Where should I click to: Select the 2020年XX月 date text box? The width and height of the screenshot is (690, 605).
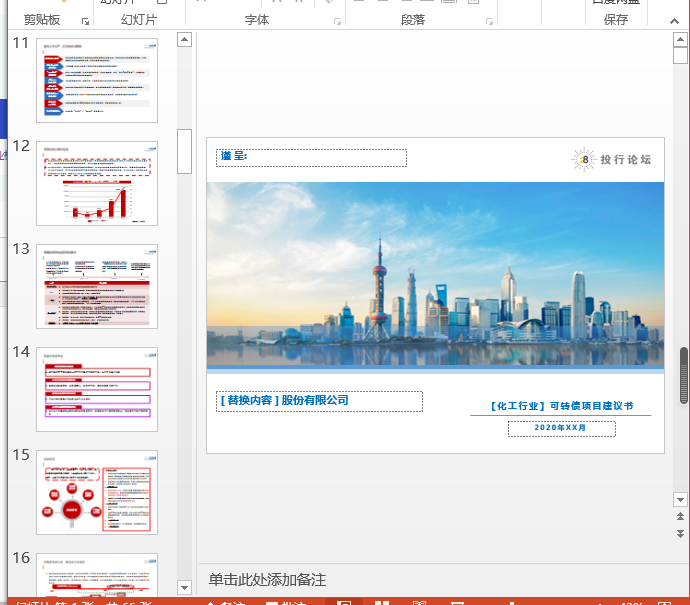coord(561,428)
